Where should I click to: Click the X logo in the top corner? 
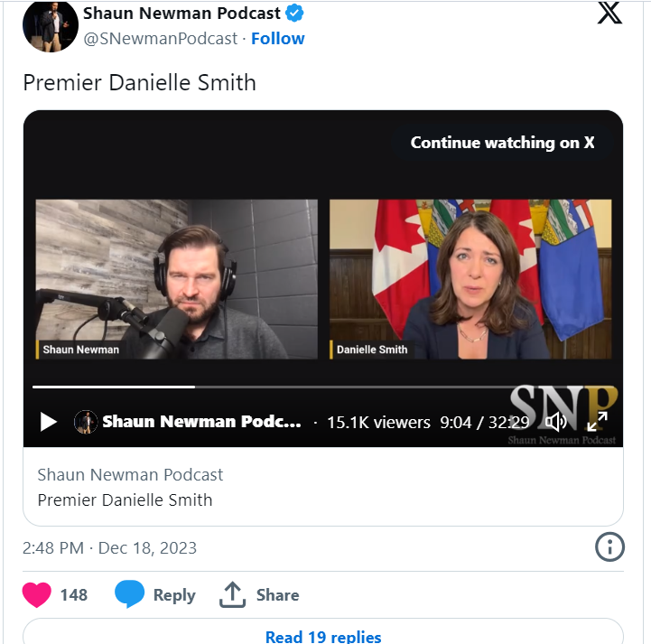[x=609, y=13]
